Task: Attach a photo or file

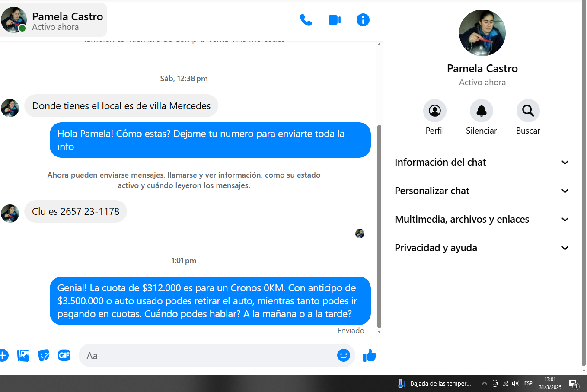Action: click(23, 355)
